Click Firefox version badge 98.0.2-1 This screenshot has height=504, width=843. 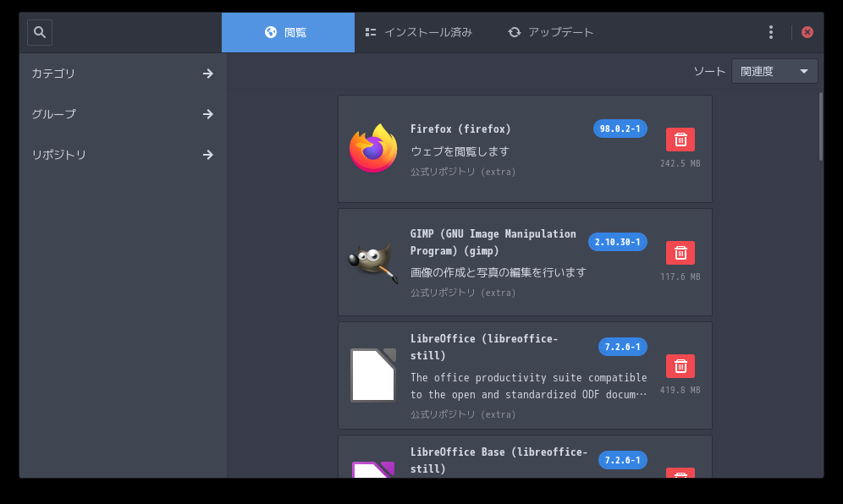pyautogui.click(x=620, y=129)
